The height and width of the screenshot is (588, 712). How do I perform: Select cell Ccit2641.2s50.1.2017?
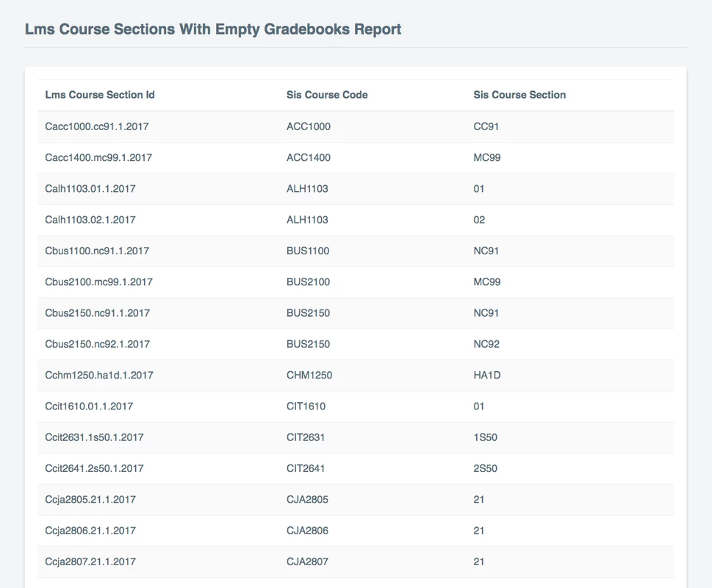[95, 469]
